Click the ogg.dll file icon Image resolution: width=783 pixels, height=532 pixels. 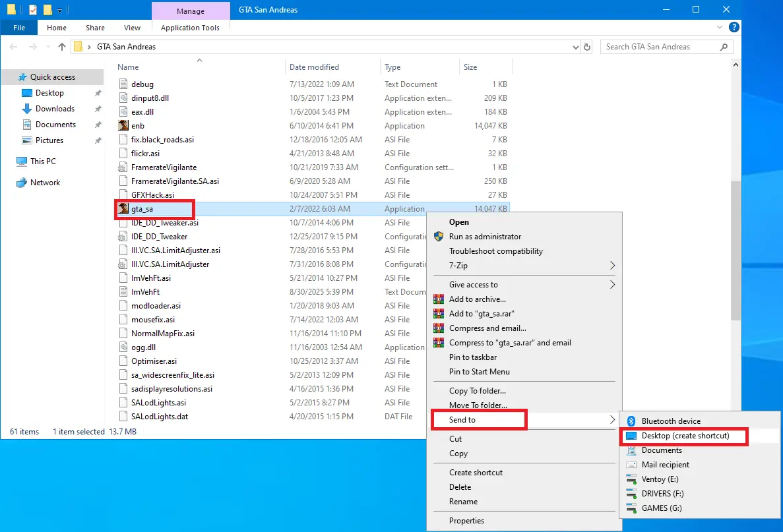click(x=123, y=347)
